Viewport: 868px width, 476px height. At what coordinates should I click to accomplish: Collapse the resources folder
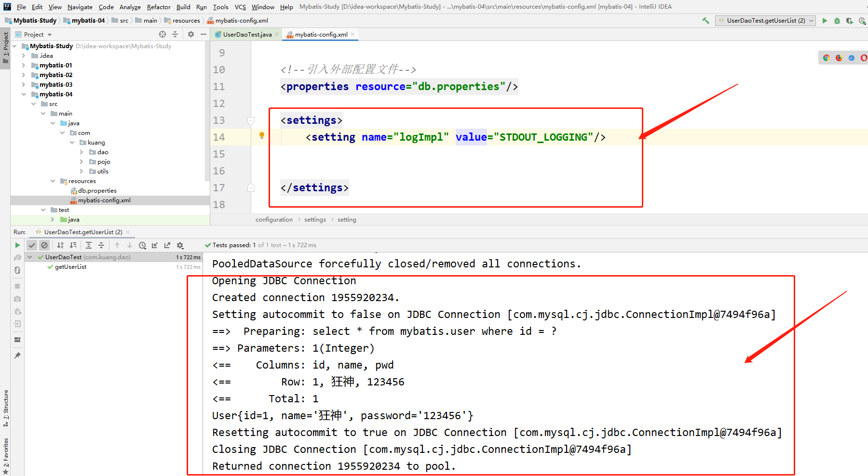53,181
